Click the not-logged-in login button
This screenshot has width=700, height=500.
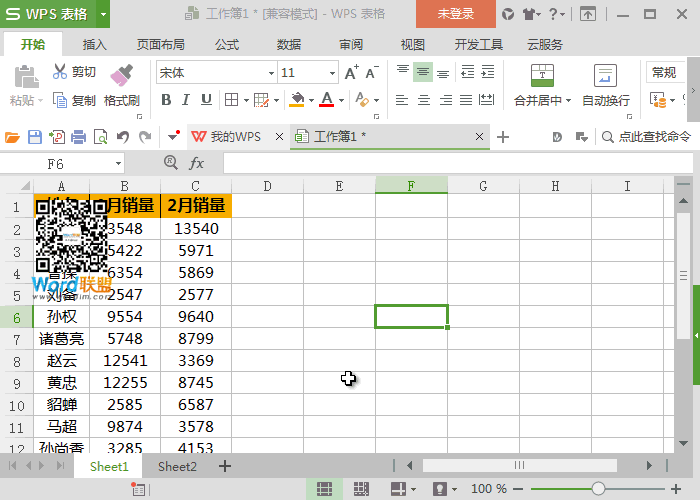click(x=456, y=14)
